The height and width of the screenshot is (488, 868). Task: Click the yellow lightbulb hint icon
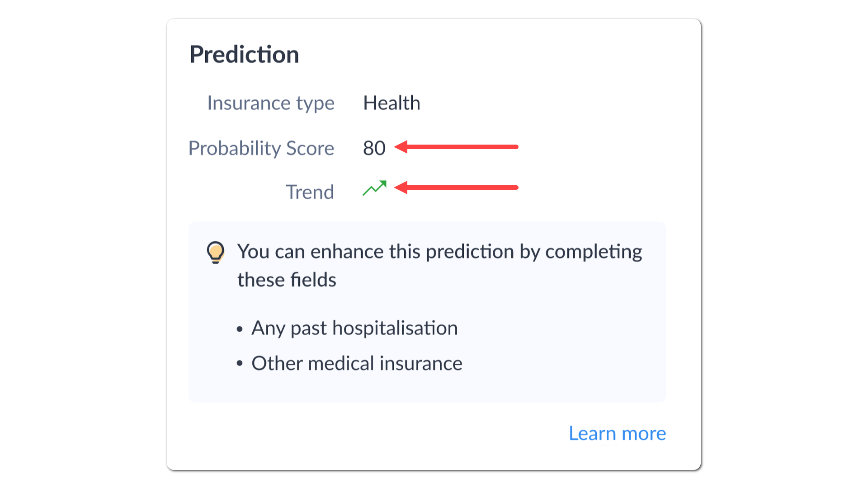pos(216,252)
